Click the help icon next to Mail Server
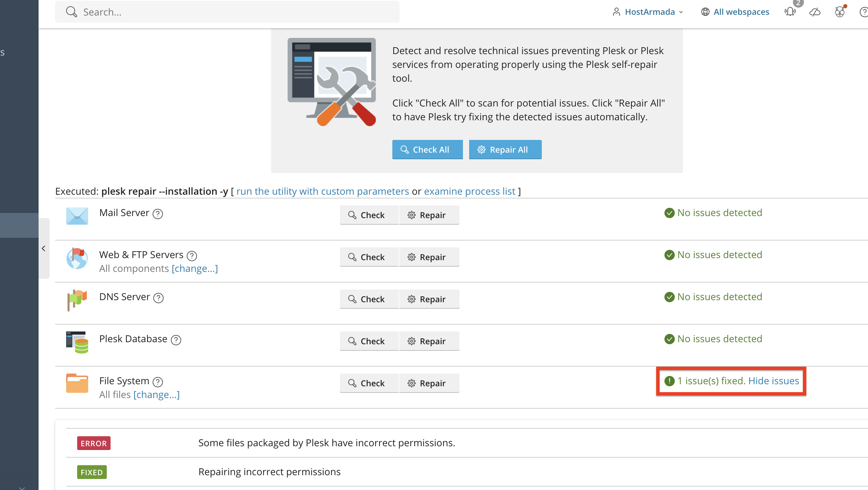Screen dimensions: 868x490 tap(158, 214)
